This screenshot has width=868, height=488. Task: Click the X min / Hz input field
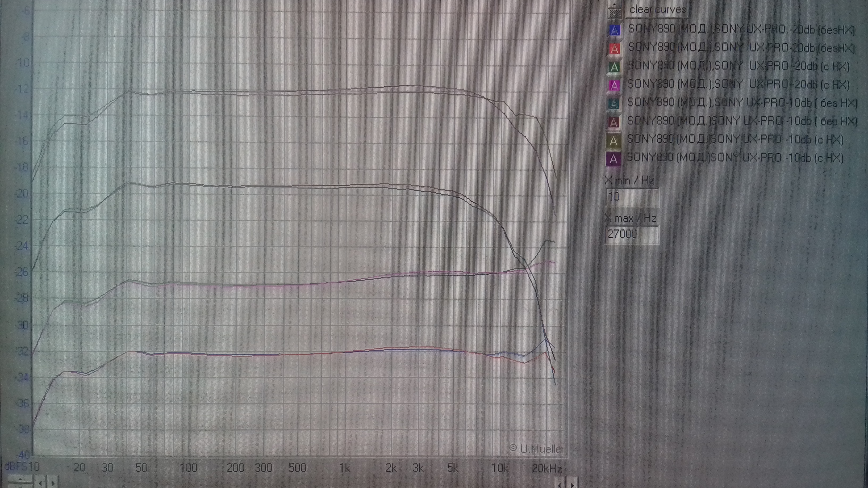coord(632,197)
